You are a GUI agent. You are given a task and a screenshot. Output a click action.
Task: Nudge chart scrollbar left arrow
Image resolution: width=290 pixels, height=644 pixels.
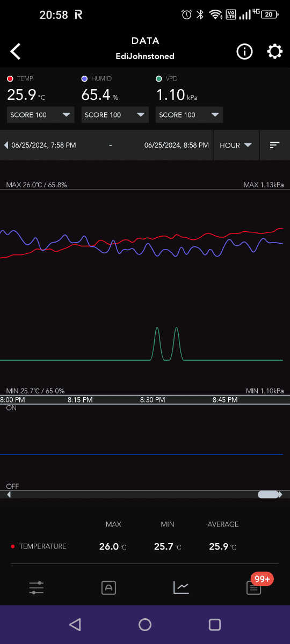[9, 495]
